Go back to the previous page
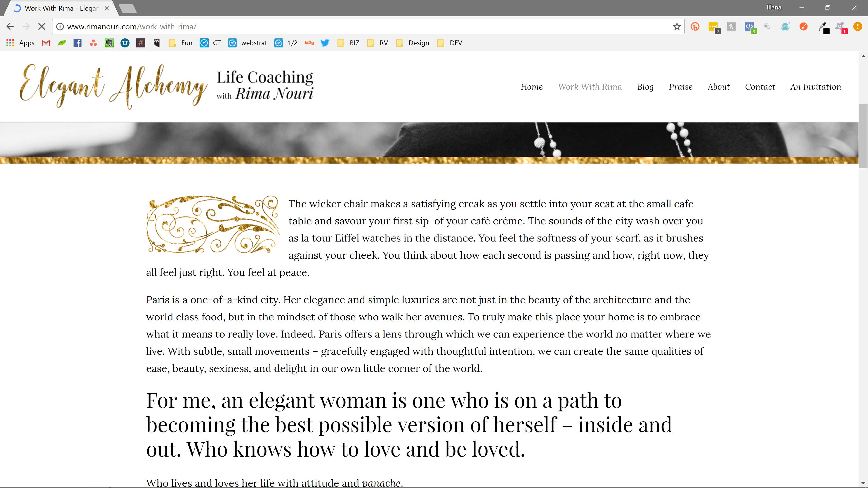The image size is (868, 488). pos(10,27)
